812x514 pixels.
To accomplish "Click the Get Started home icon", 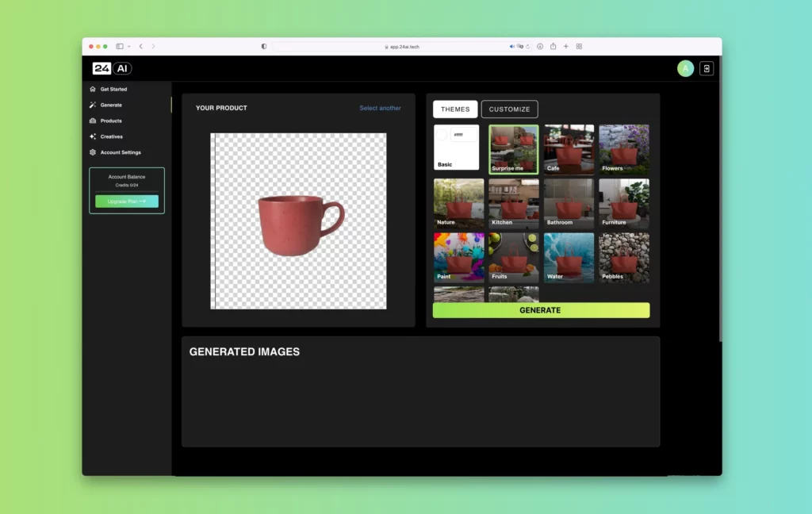I will point(93,89).
